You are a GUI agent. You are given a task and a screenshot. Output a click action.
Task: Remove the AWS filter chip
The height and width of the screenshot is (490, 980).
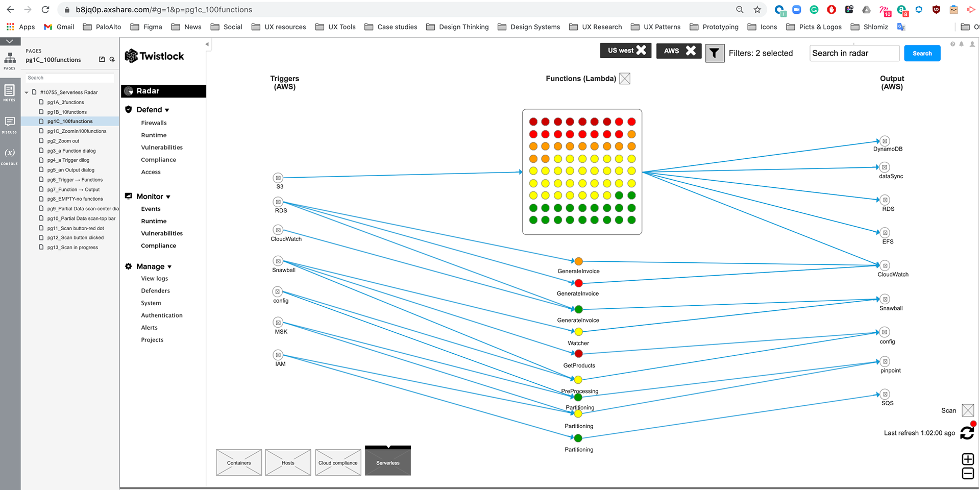691,50
